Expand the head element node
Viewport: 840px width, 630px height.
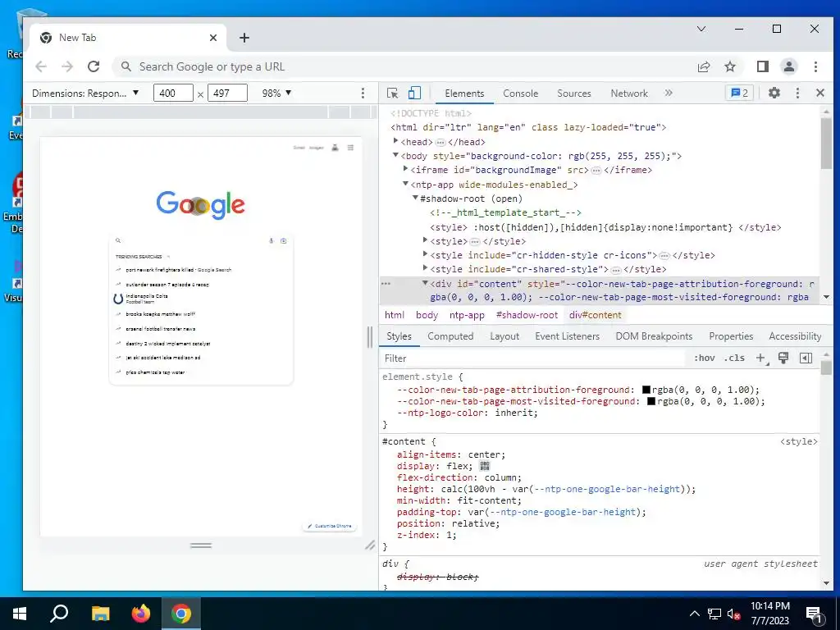(x=396, y=141)
